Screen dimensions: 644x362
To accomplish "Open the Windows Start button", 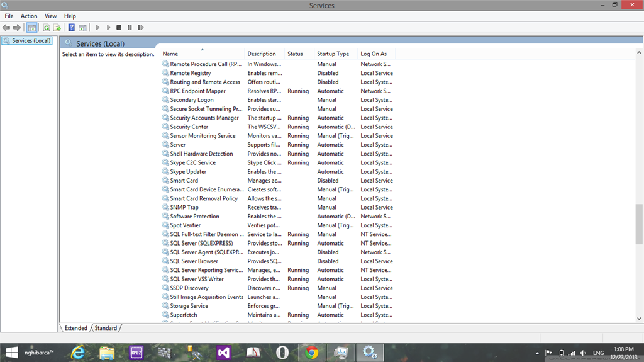I will (11, 353).
